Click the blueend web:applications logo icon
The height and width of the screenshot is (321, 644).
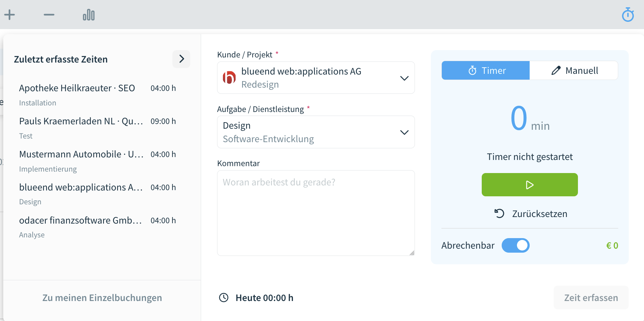pyautogui.click(x=229, y=77)
